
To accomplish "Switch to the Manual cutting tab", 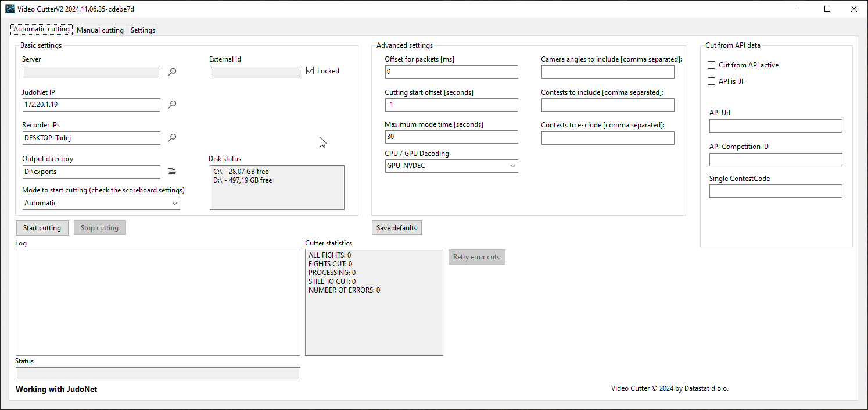I will (x=100, y=30).
